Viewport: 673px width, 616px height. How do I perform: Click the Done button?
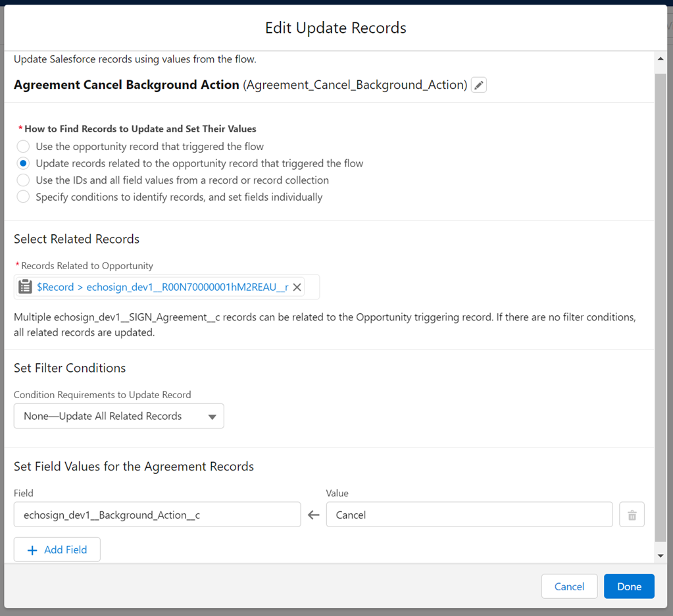click(629, 586)
